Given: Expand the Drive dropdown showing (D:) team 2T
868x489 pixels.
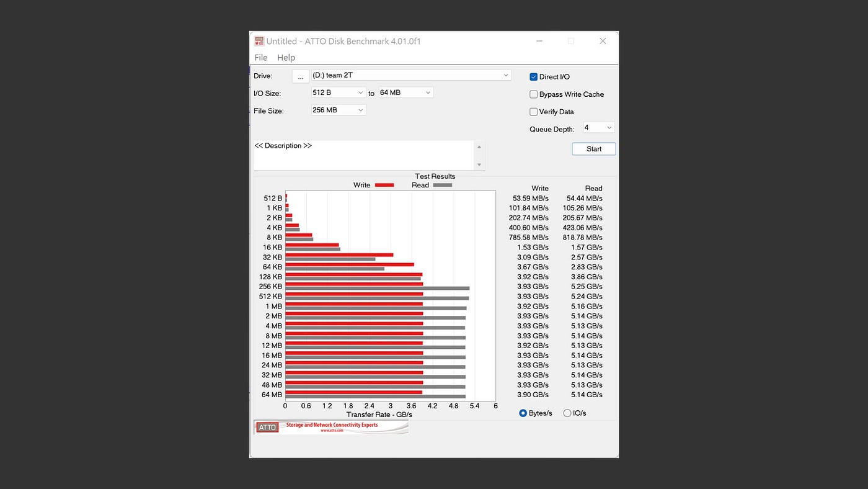Looking at the screenshot, I should 411,75.
